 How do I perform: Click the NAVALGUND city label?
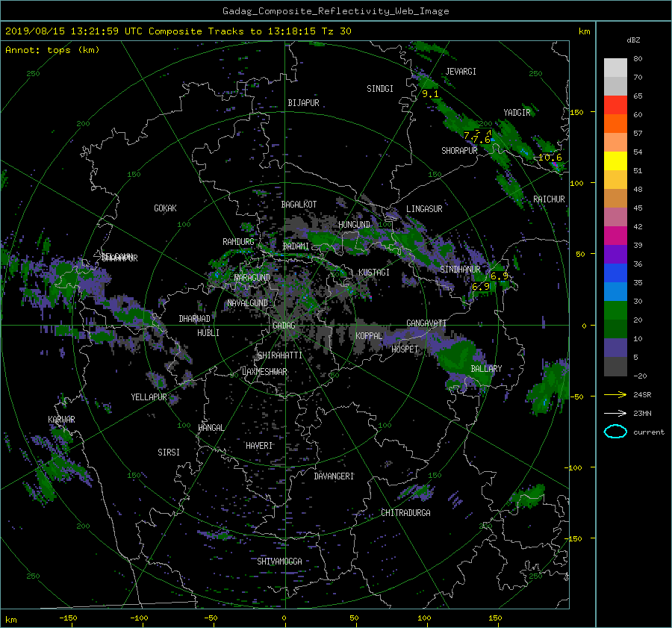(247, 303)
